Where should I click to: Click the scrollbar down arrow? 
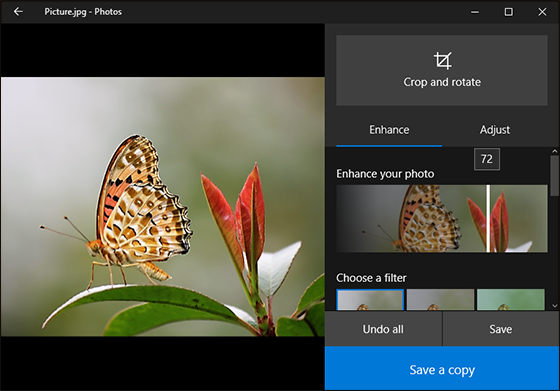coord(554,306)
